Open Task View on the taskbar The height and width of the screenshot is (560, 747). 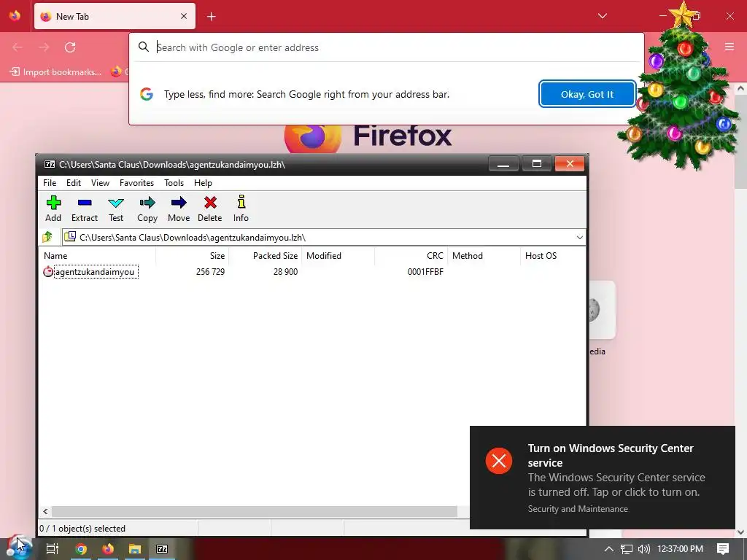(52, 549)
